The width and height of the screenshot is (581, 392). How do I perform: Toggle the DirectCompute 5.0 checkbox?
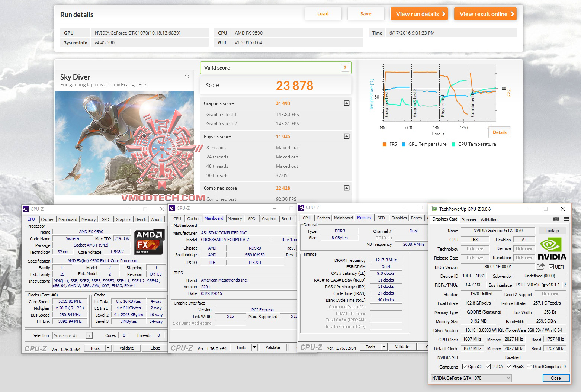coord(529,367)
